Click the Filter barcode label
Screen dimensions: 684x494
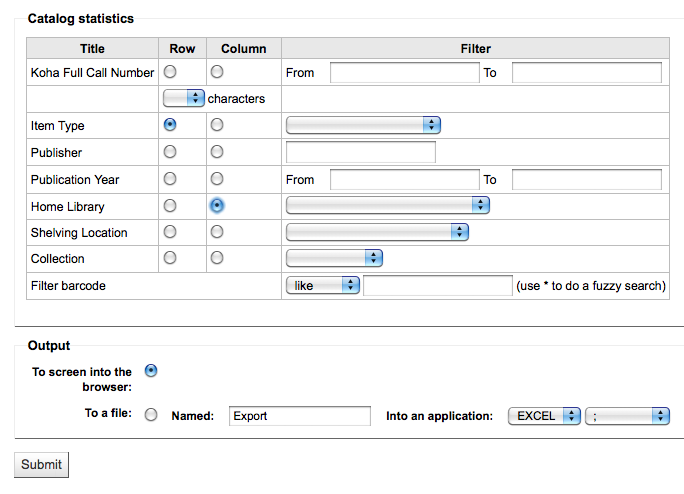[x=68, y=286]
